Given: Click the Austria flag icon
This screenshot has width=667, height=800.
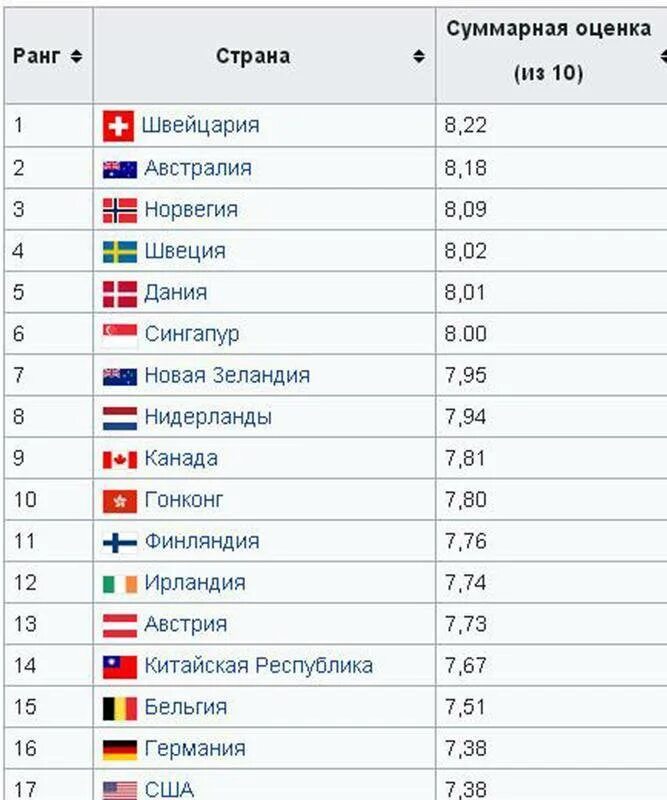Looking at the screenshot, I should coord(120,626).
